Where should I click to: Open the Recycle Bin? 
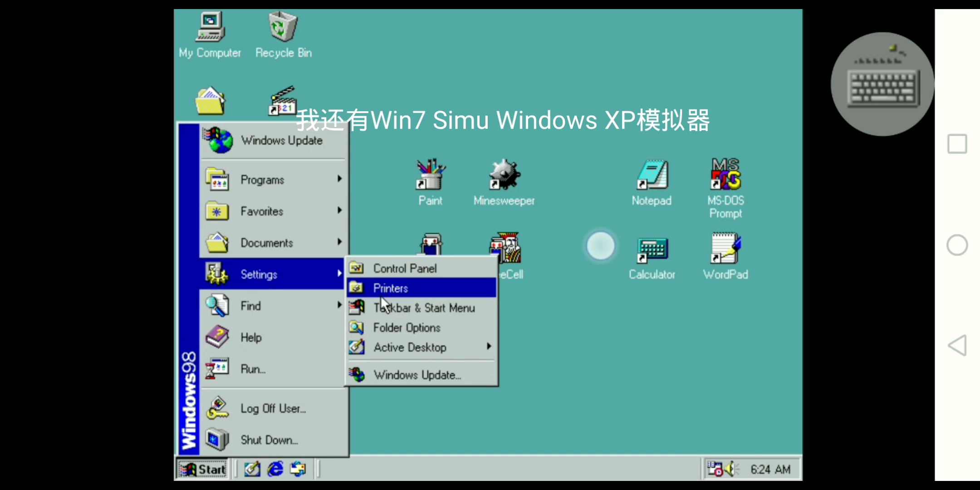pyautogui.click(x=282, y=27)
